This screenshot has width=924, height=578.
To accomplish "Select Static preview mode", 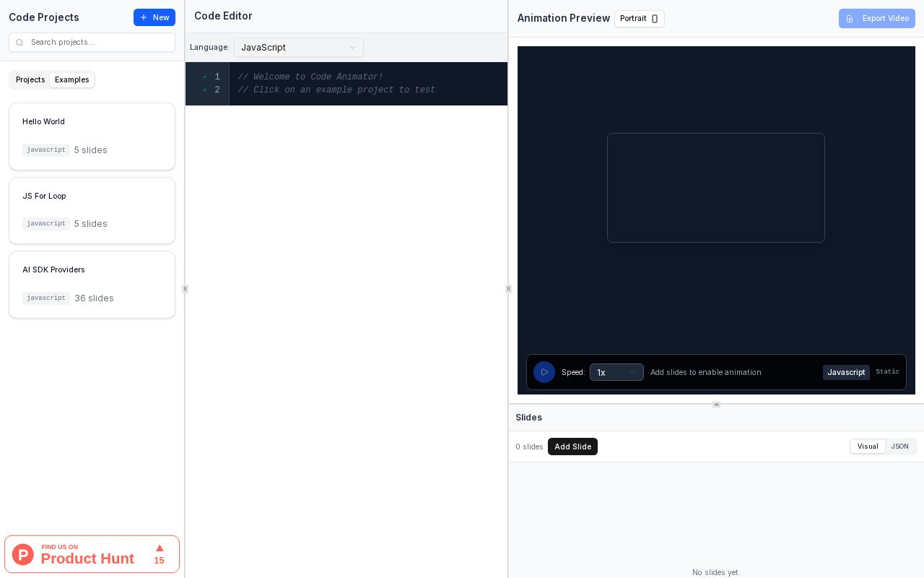I will pyautogui.click(x=887, y=372).
